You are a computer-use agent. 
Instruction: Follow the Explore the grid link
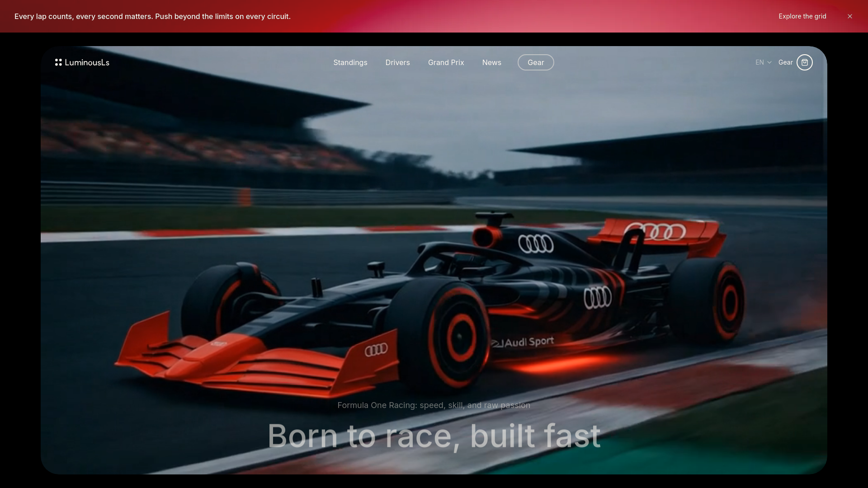[x=802, y=16]
